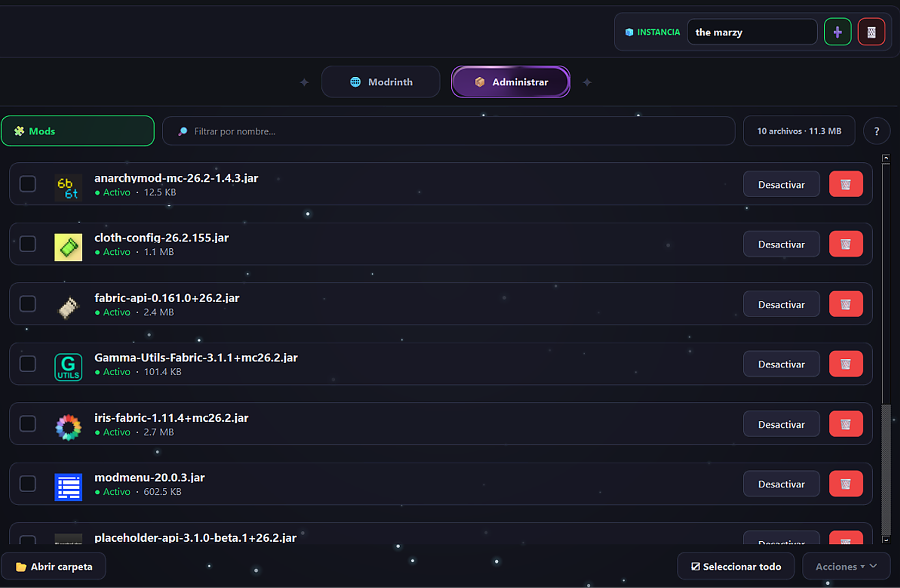Switch to the Modrinth tab
Screen dimensions: 900x588
[x=381, y=82]
